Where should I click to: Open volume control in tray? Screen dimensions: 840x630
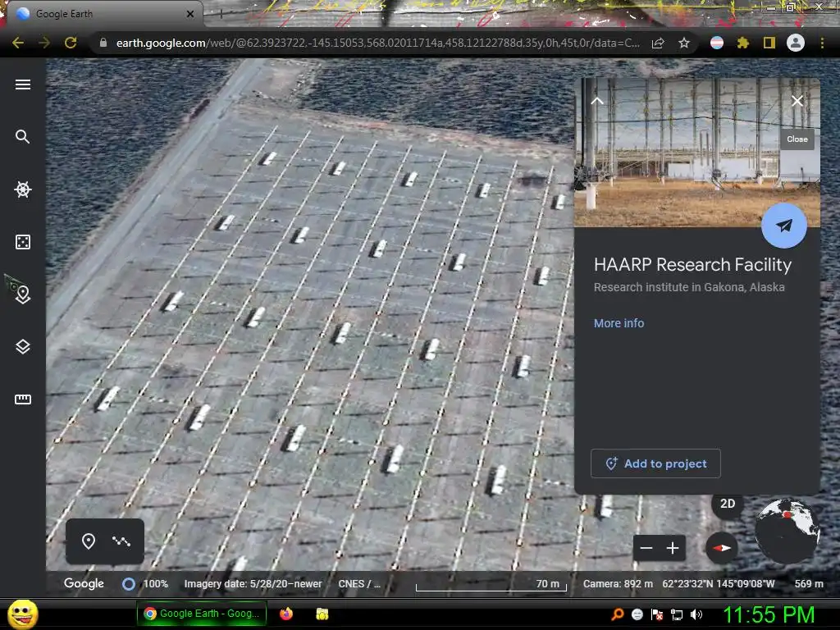(696, 614)
